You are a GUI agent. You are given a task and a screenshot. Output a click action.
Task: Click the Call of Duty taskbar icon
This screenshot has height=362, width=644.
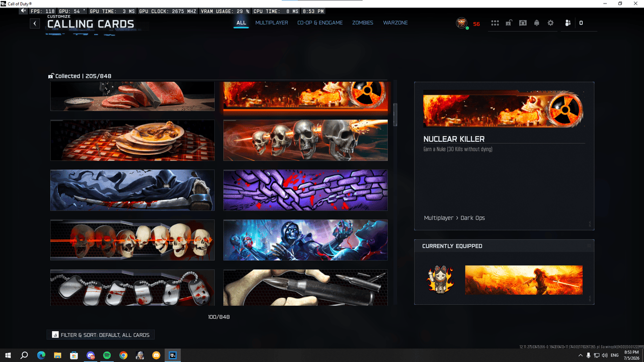[x=173, y=355]
